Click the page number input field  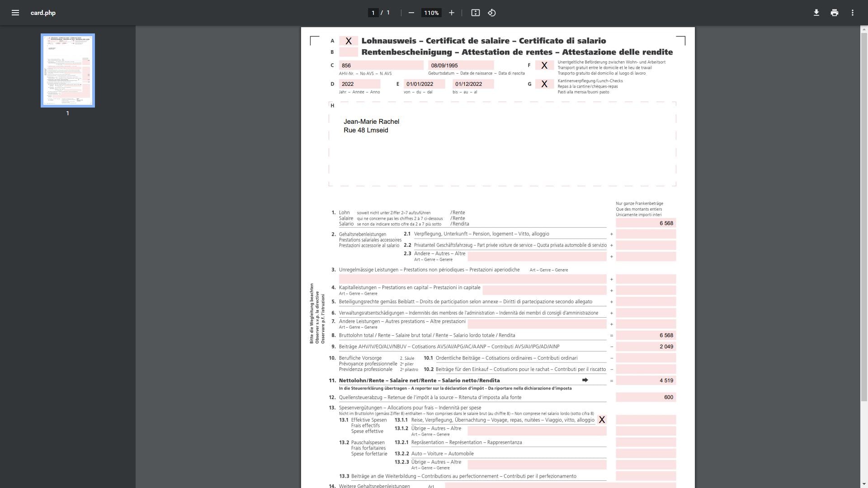pyautogui.click(x=373, y=13)
